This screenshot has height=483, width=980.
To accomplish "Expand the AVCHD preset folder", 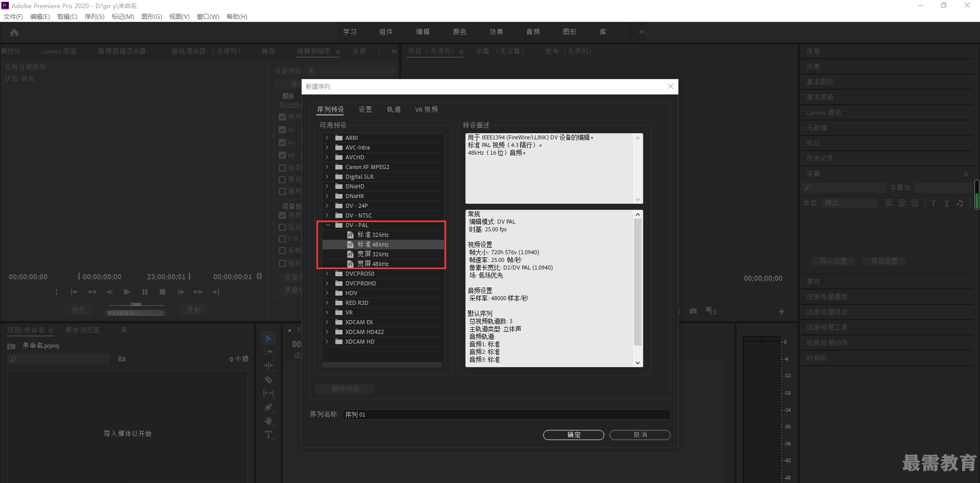I will (327, 157).
